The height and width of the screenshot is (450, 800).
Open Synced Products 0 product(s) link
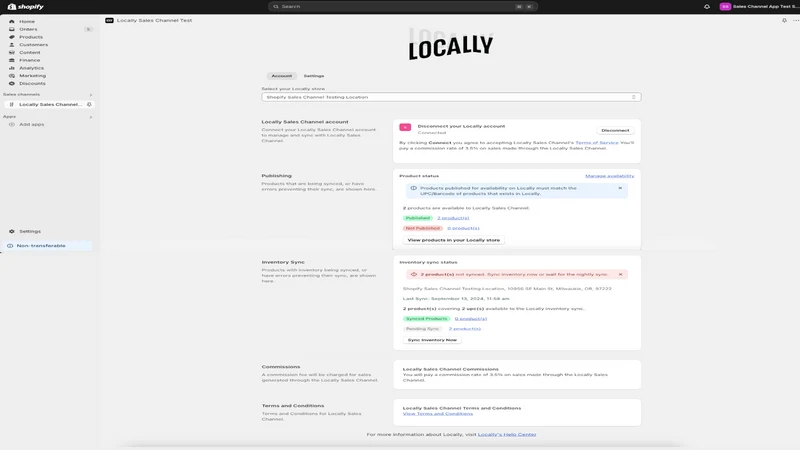(x=470, y=319)
